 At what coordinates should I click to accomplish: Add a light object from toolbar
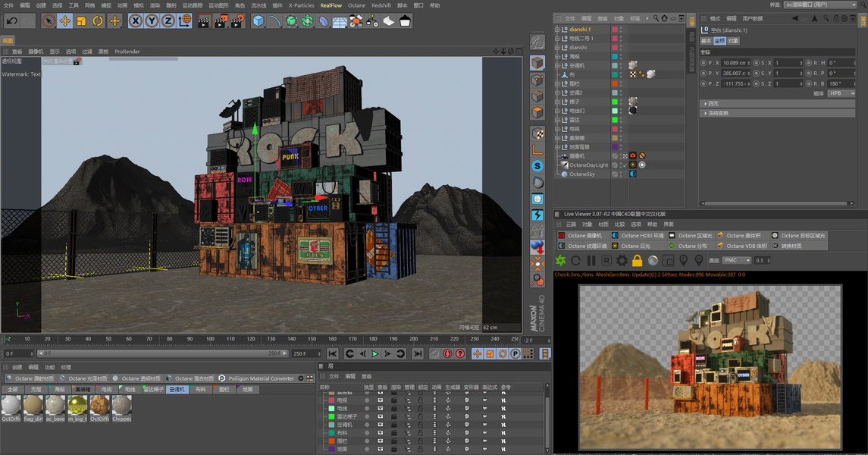(406, 21)
